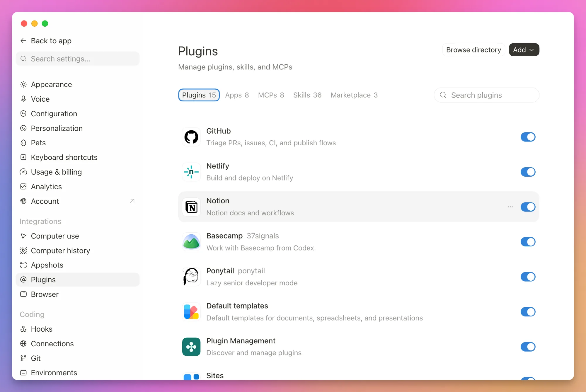Click the Computer history sparkle icon

point(23,250)
